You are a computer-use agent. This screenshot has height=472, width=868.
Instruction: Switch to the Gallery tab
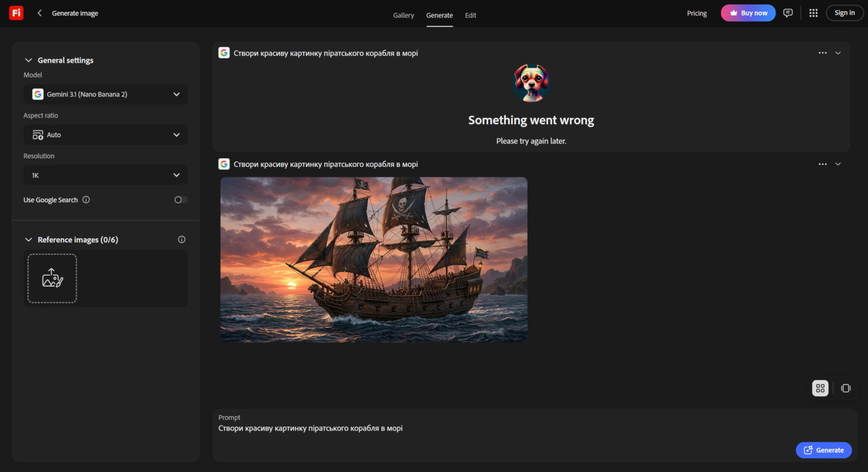(x=404, y=15)
